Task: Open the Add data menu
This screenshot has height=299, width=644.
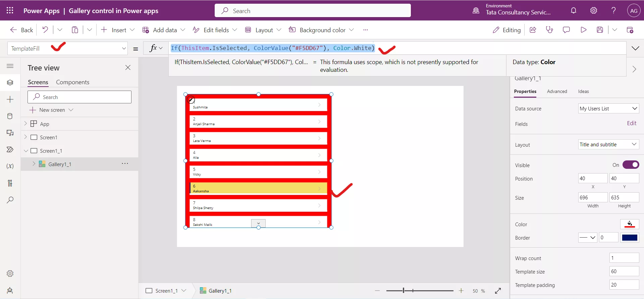Action: 164,30
